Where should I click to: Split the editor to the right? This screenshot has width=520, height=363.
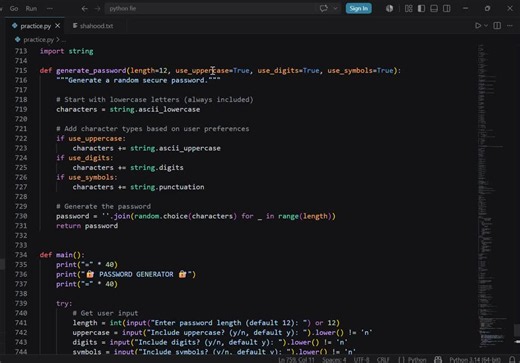[497, 26]
